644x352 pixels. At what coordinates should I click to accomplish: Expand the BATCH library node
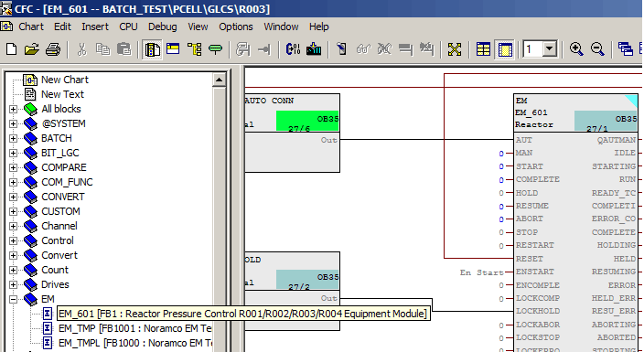pyautogui.click(x=13, y=138)
